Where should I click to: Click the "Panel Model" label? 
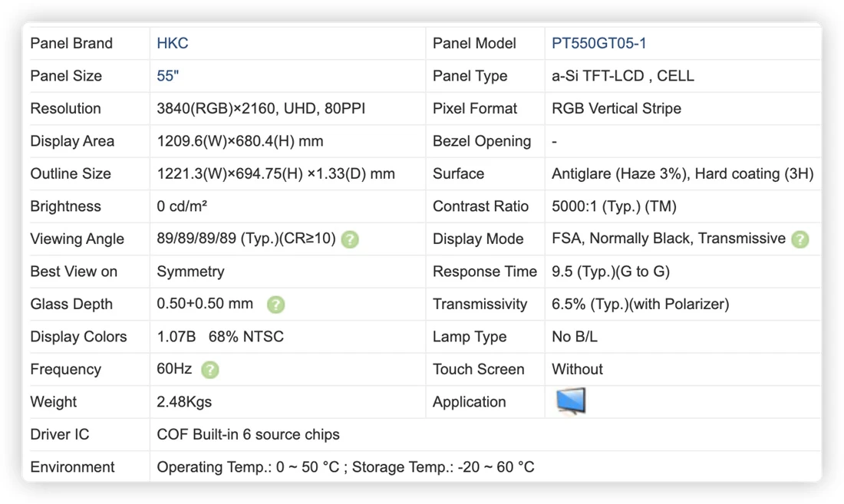474,43
